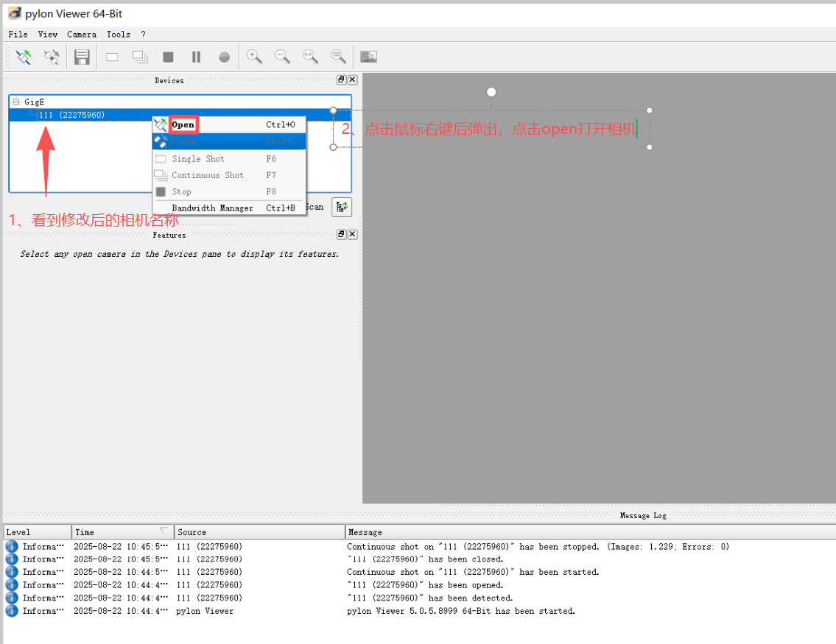Open the Tools menu

[x=118, y=34]
